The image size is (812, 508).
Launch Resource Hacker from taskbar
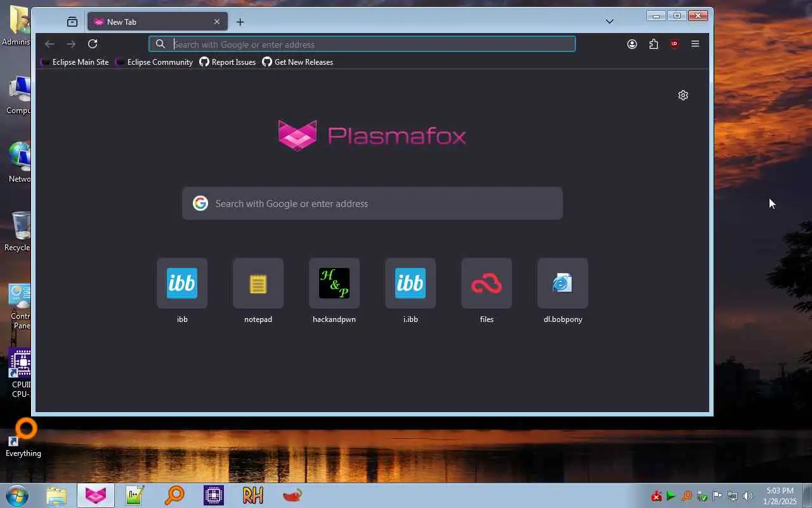tap(253, 495)
